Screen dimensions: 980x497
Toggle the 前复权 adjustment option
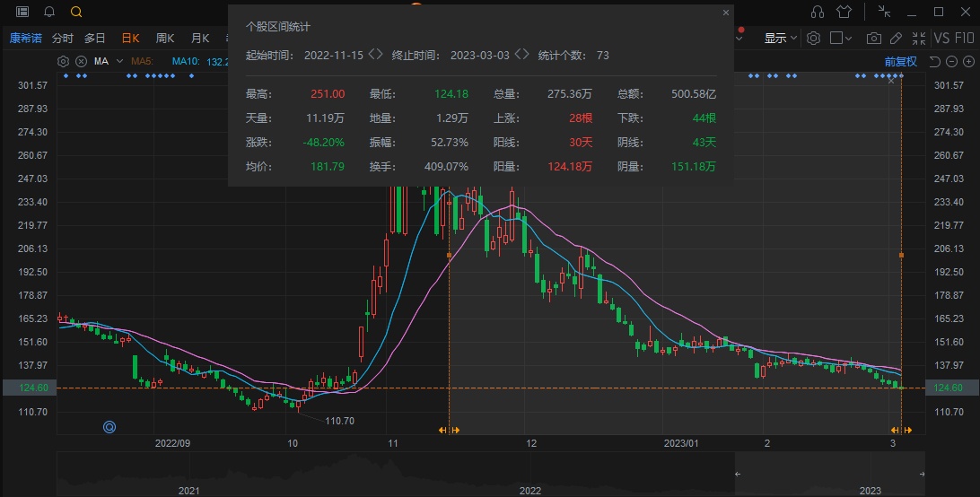(901, 61)
